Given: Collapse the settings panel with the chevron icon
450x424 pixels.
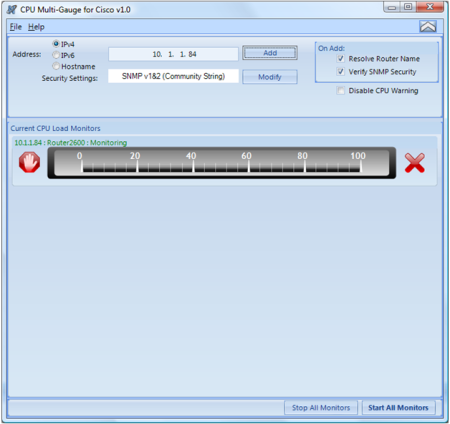Looking at the screenshot, I should point(428,26).
